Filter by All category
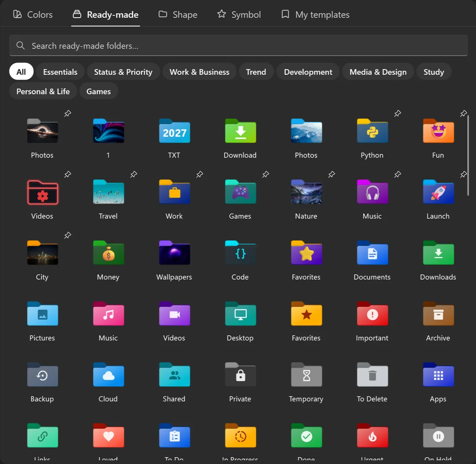This screenshot has width=476, height=464. coord(21,72)
